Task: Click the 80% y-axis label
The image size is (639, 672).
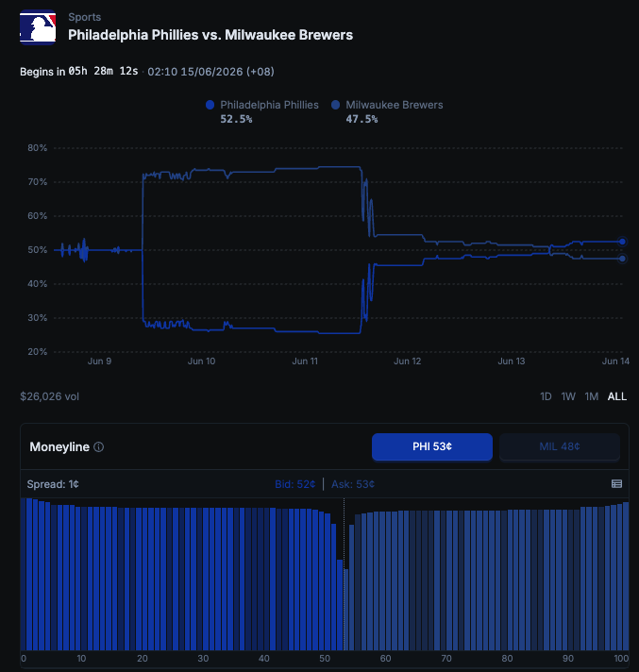Action: click(38, 148)
